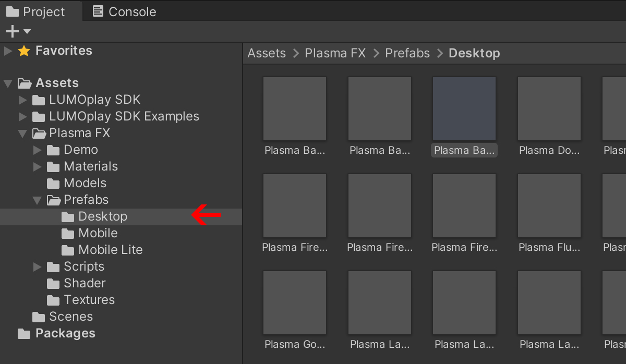
Task: Click the plus create-asset button
Action: point(12,31)
